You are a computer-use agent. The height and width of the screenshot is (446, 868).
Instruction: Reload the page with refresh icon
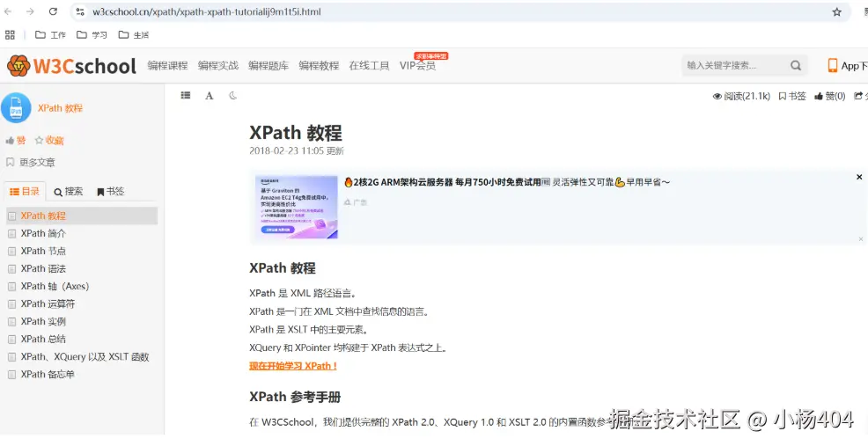53,11
